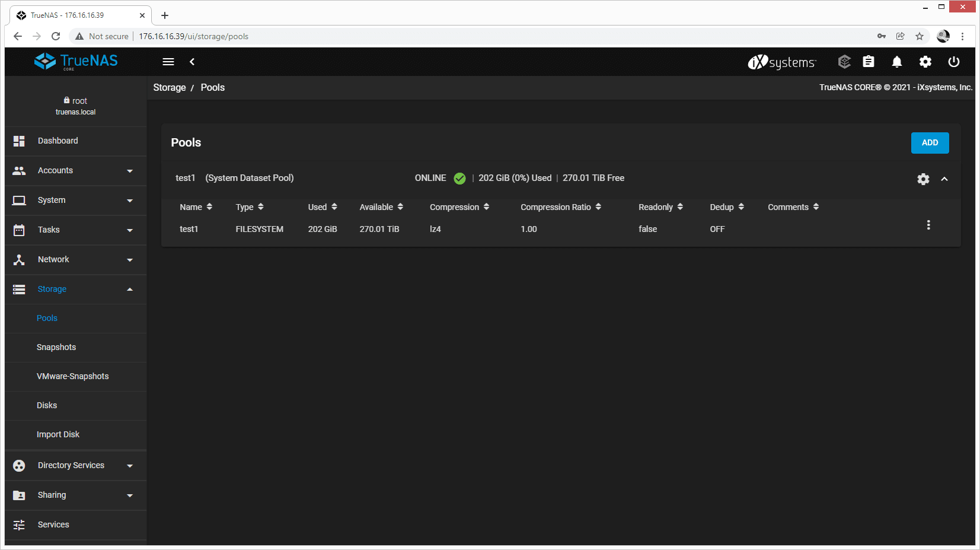
Task: Sort by the Compression column
Action: pos(459,207)
